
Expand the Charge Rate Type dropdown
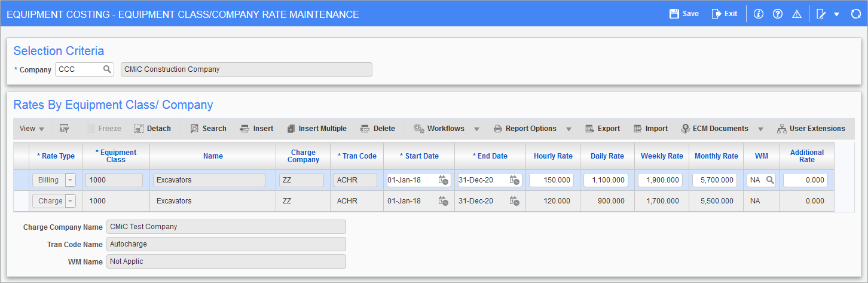71,201
